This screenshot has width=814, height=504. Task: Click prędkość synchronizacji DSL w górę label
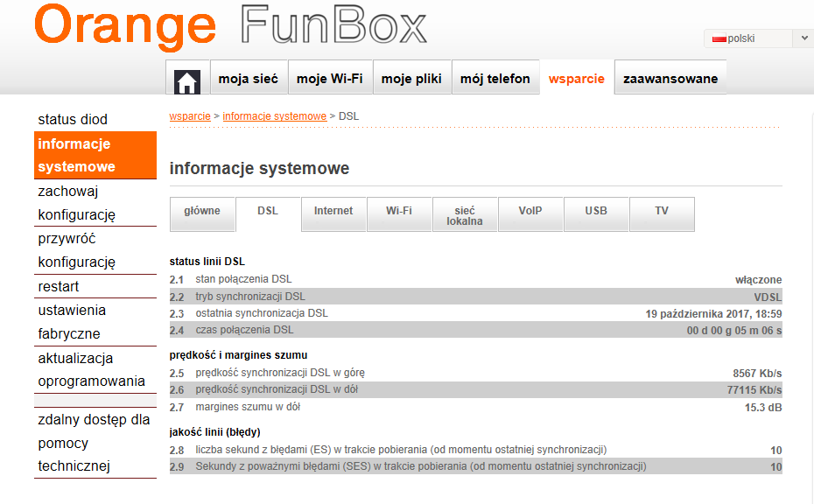(280, 373)
